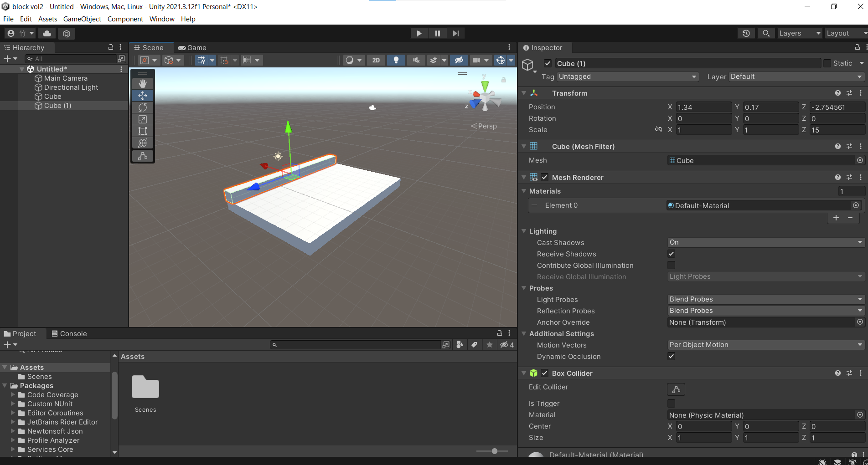Open the global Search icon
Viewport: 868px width, 465px height.
766,33
